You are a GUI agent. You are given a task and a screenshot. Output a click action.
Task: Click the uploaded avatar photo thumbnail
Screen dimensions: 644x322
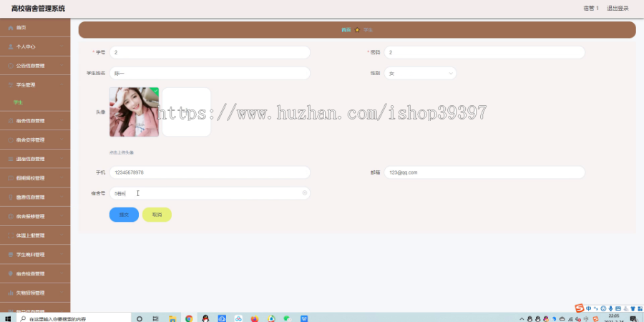click(134, 112)
